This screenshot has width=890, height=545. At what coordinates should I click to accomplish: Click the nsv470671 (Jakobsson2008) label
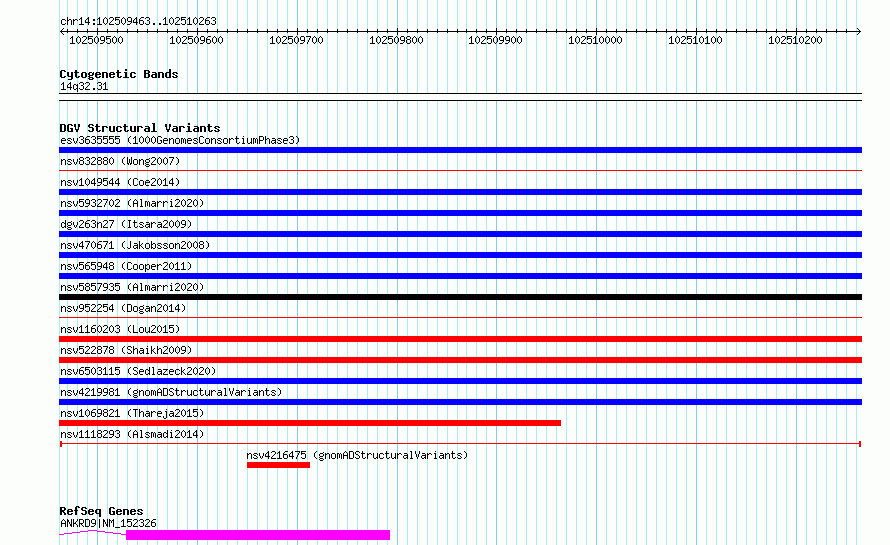coord(135,245)
